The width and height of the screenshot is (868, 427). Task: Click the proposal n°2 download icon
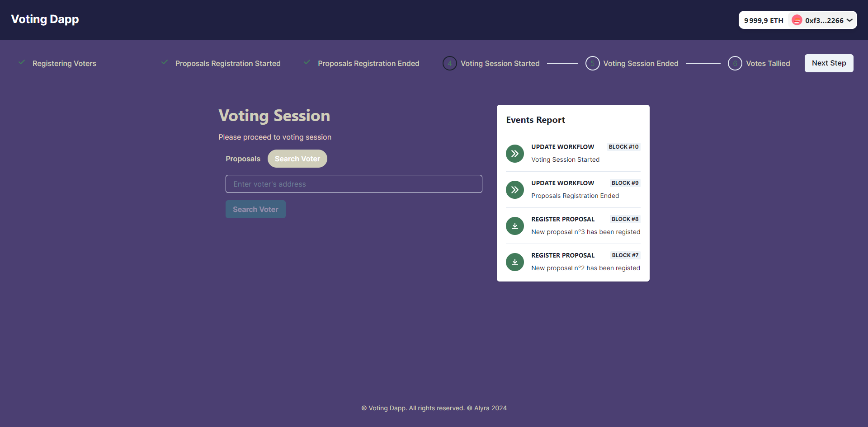point(515,262)
